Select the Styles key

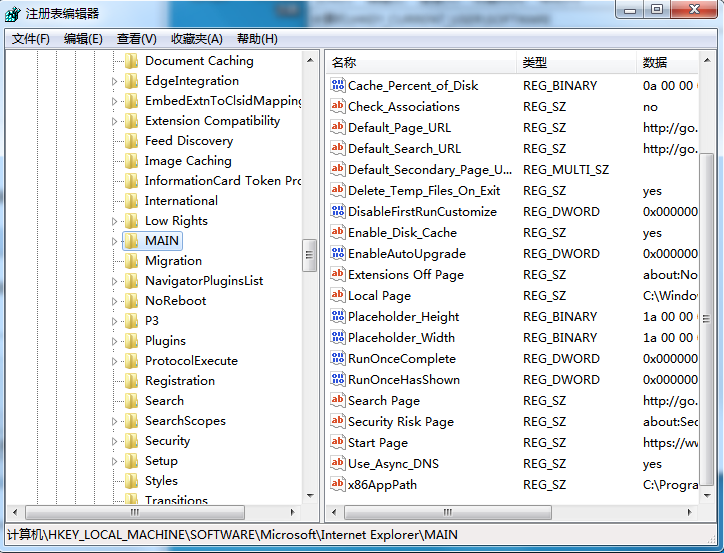coord(161,481)
